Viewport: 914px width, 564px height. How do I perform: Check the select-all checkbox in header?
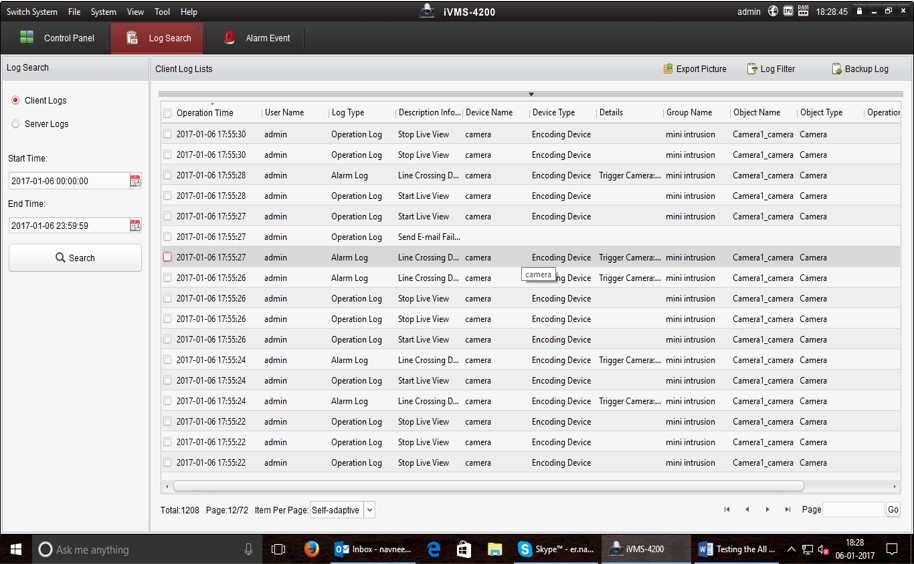pos(168,113)
